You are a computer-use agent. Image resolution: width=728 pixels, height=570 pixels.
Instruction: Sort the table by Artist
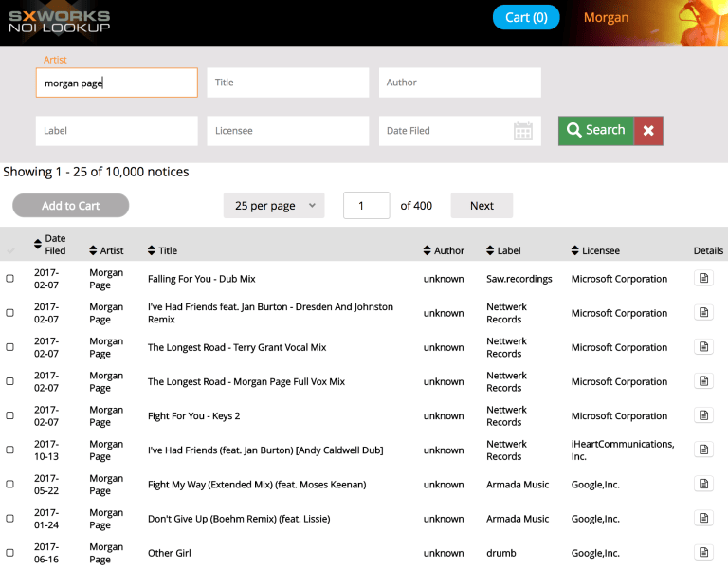tap(93, 250)
